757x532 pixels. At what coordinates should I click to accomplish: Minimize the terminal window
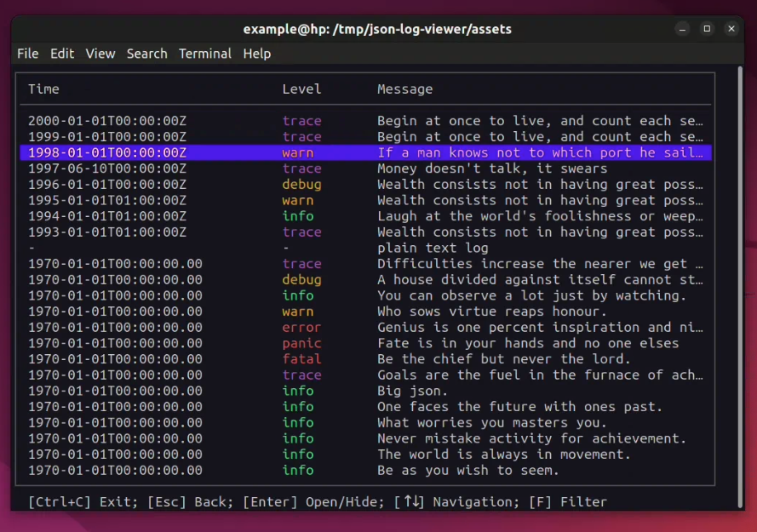pos(682,29)
